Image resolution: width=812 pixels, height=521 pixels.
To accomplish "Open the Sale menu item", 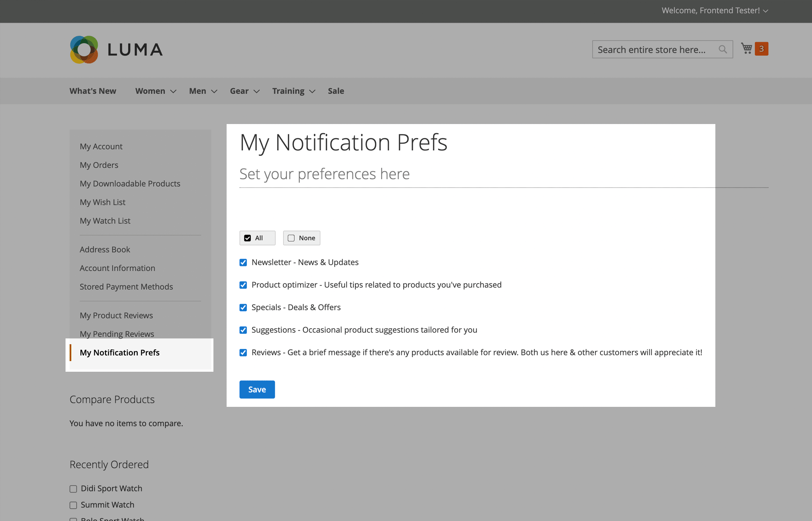I will [336, 91].
